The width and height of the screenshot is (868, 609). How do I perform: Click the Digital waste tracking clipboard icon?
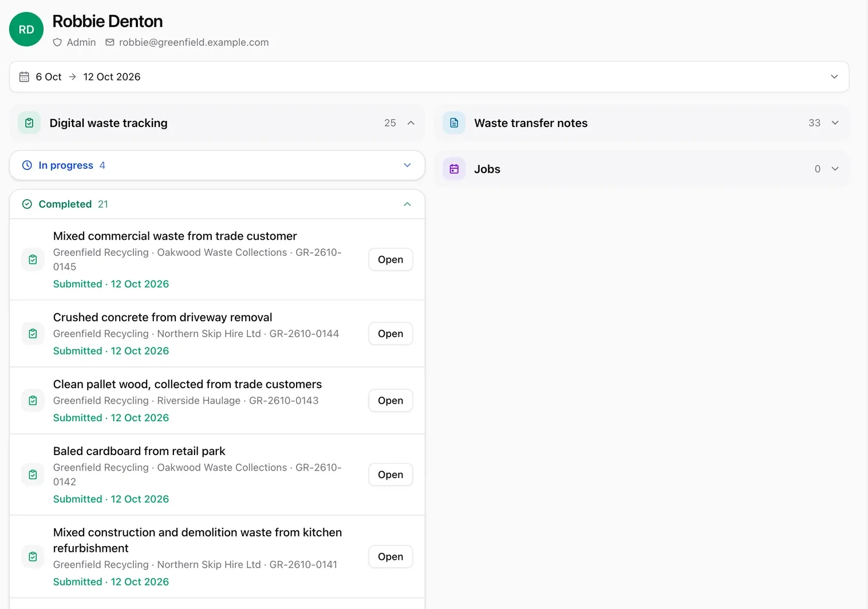[x=29, y=123]
